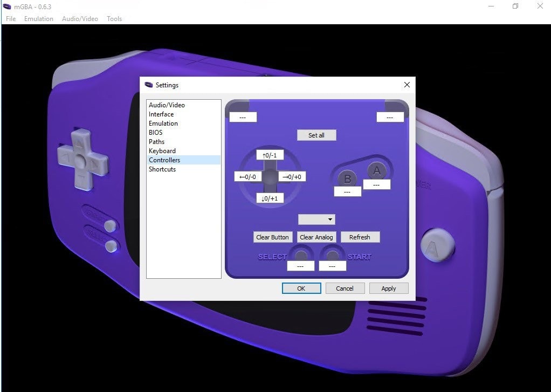This screenshot has height=392, width=551.
Task: Select the D-pad right binding field
Action: coord(292,177)
